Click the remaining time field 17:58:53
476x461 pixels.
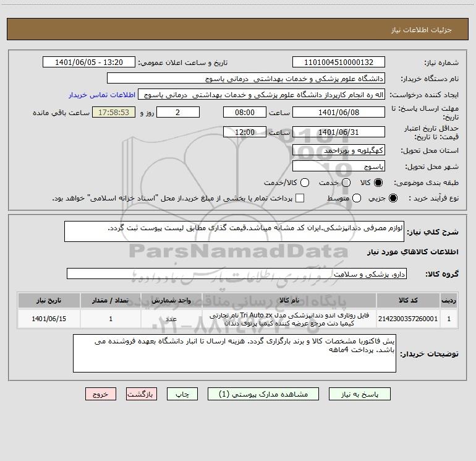pos(114,112)
